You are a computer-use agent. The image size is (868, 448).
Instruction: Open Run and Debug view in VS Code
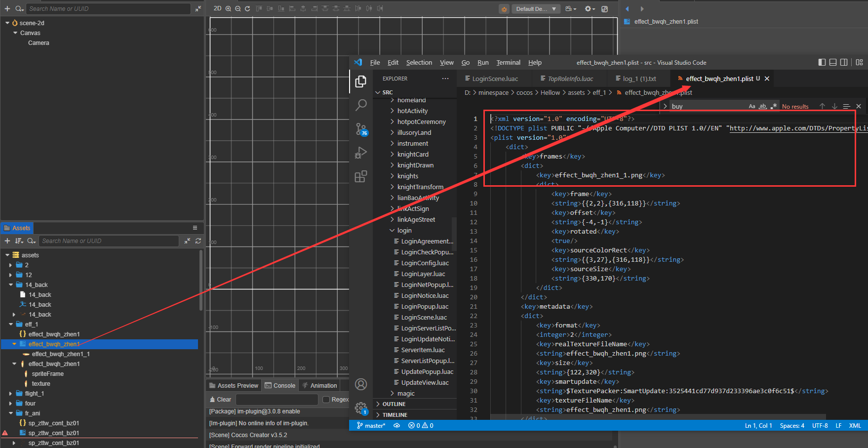click(x=361, y=153)
